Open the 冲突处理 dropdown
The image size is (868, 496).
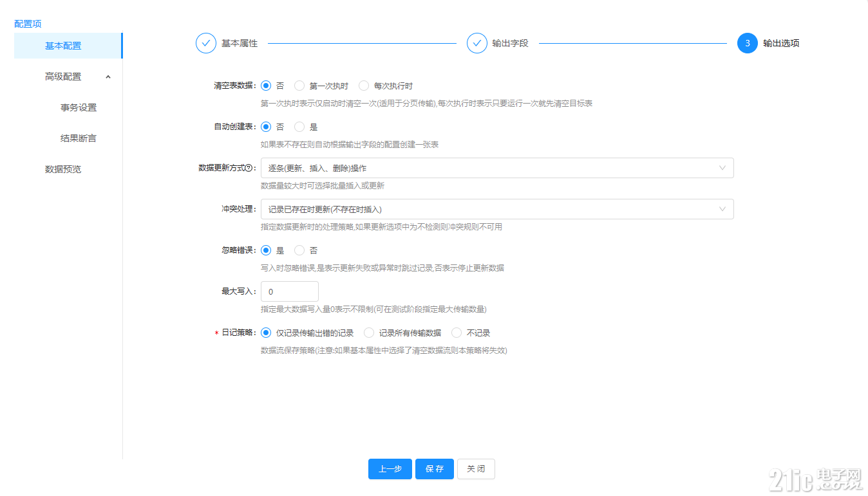tap(497, 209)
